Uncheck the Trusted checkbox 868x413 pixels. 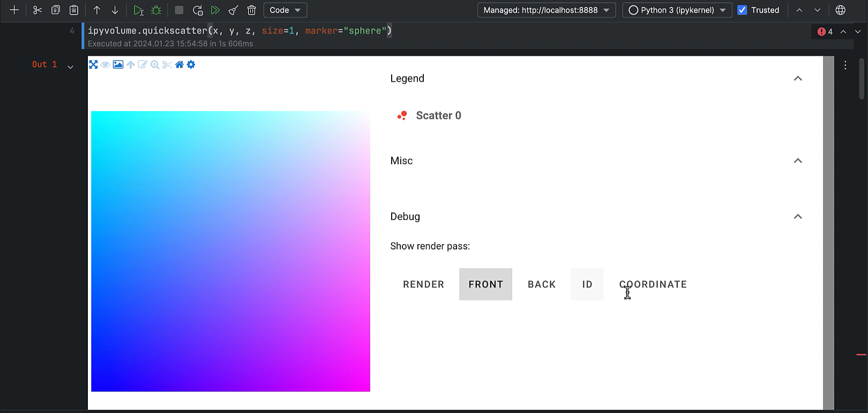pos(742,10)
